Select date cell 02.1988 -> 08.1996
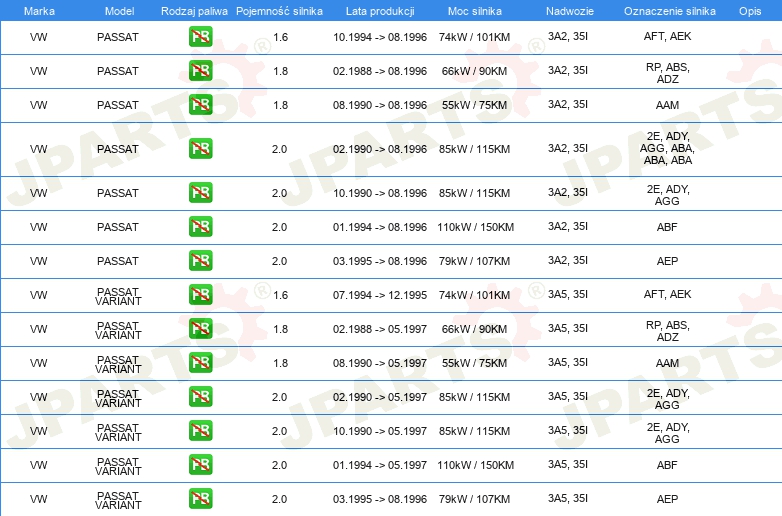Screen dimensions: 782x516 click(380, 71)
